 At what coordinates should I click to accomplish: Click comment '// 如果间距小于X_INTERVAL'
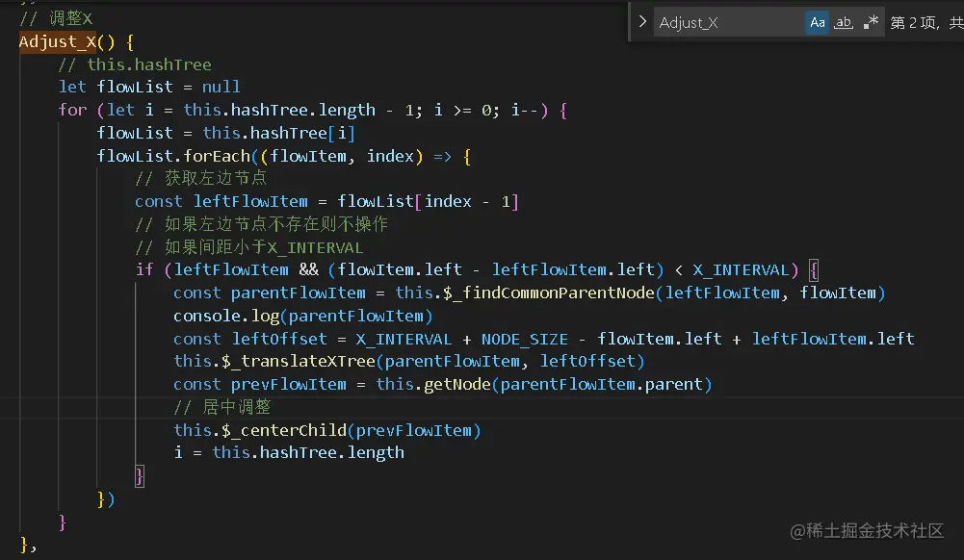pyautogui.click(x=249, y=247)
